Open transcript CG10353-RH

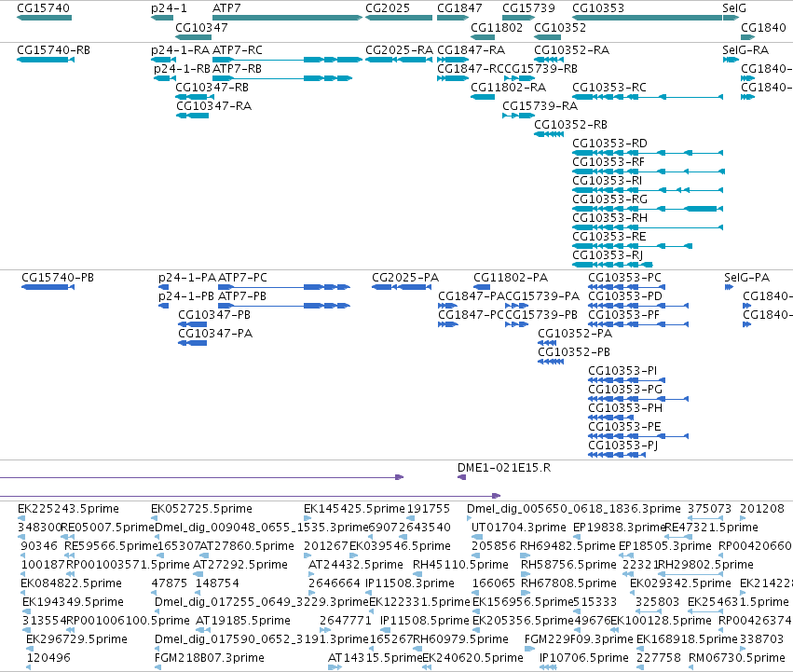click(x=648, y=227)
